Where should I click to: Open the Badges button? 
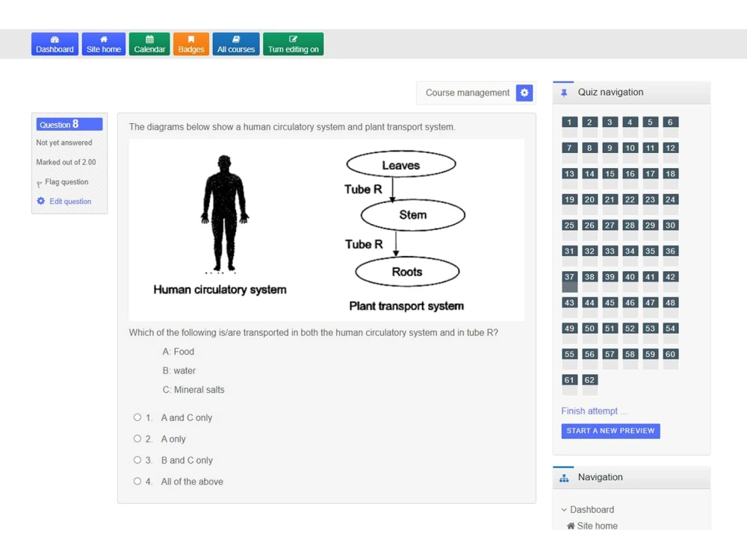click(x=191, y=44)
